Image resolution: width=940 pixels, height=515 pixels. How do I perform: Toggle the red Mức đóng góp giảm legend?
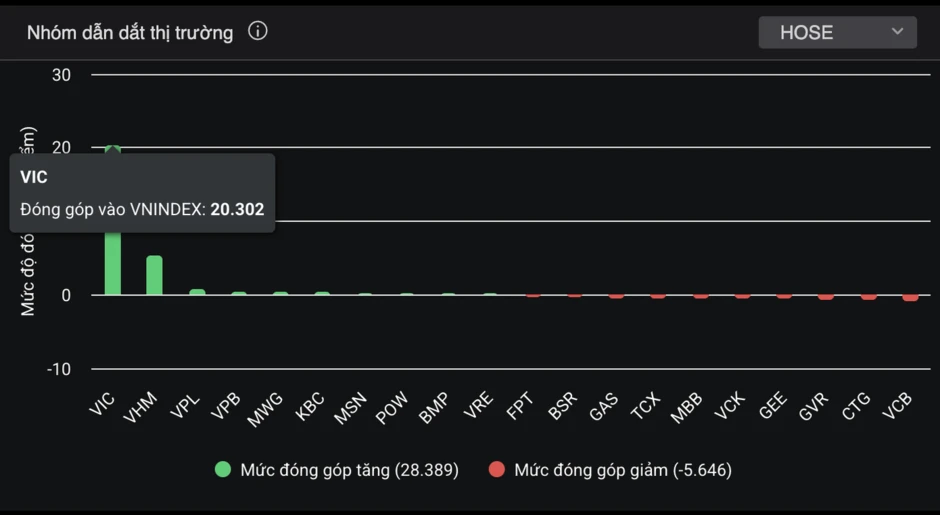610,470
